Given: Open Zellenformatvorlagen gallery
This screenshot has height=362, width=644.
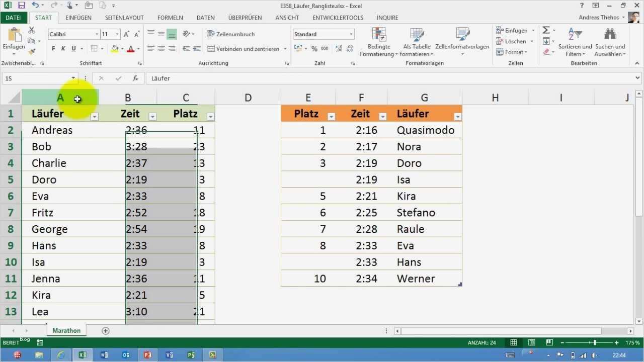Looking at the screenshot, I should click(x=462, y=42).
